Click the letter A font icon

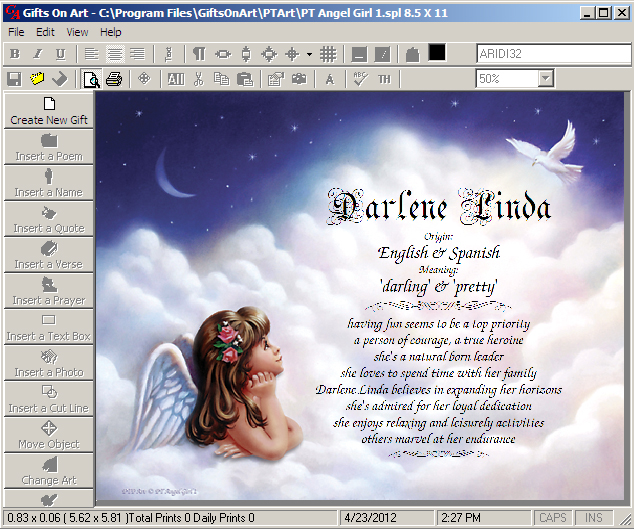(330, 79)
